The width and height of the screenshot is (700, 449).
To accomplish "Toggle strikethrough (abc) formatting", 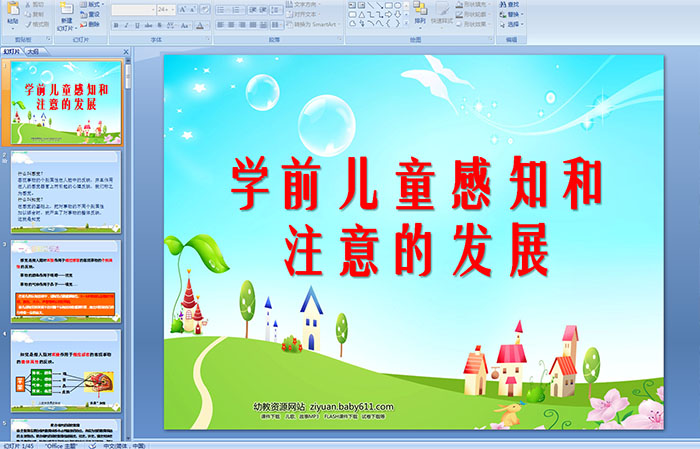I will (148, 25).
